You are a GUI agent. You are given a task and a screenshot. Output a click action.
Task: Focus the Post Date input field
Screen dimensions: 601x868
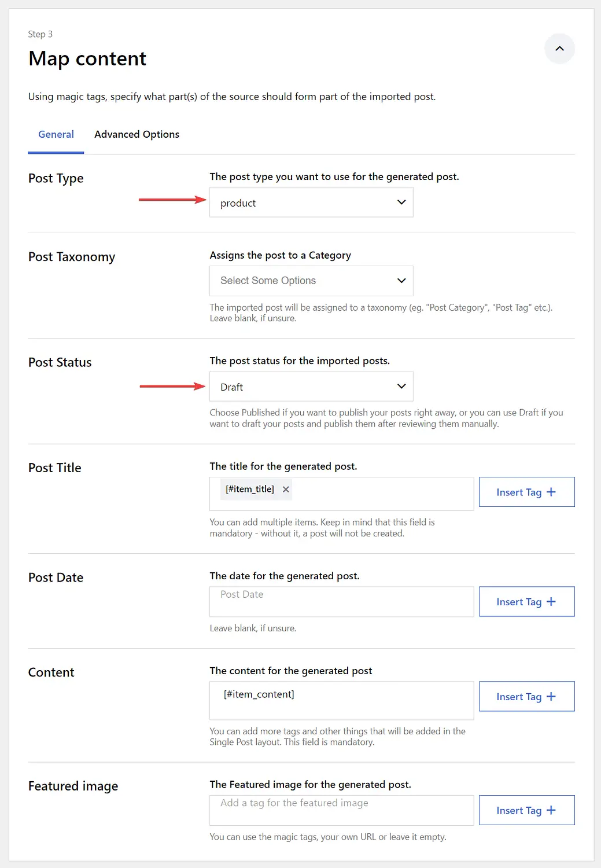341,602
